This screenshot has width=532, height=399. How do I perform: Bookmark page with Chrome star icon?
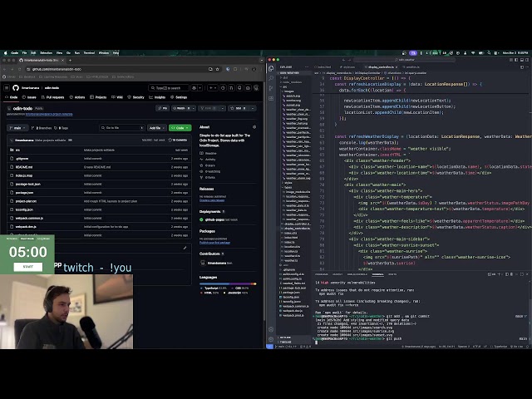pos(218,69)
